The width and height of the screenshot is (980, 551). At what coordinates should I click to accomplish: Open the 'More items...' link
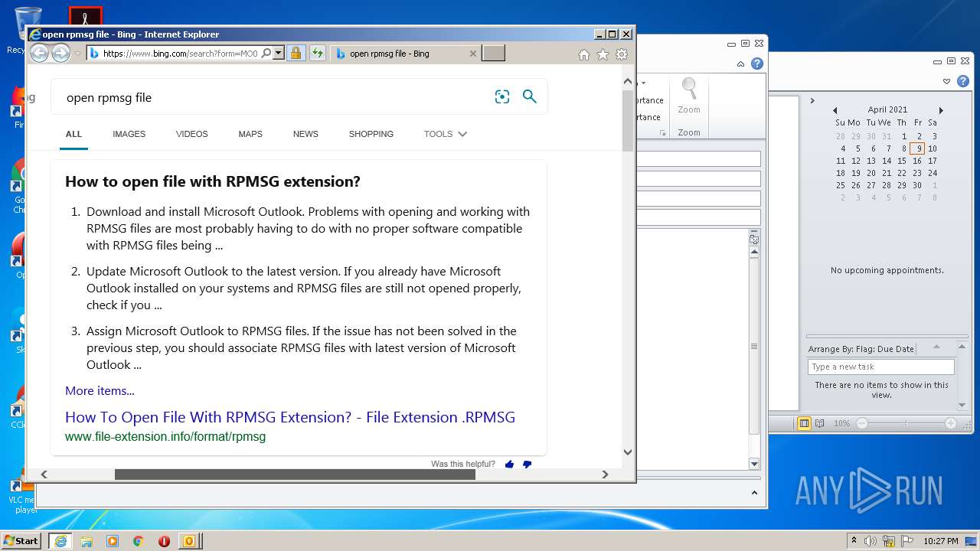click(100, 390)
